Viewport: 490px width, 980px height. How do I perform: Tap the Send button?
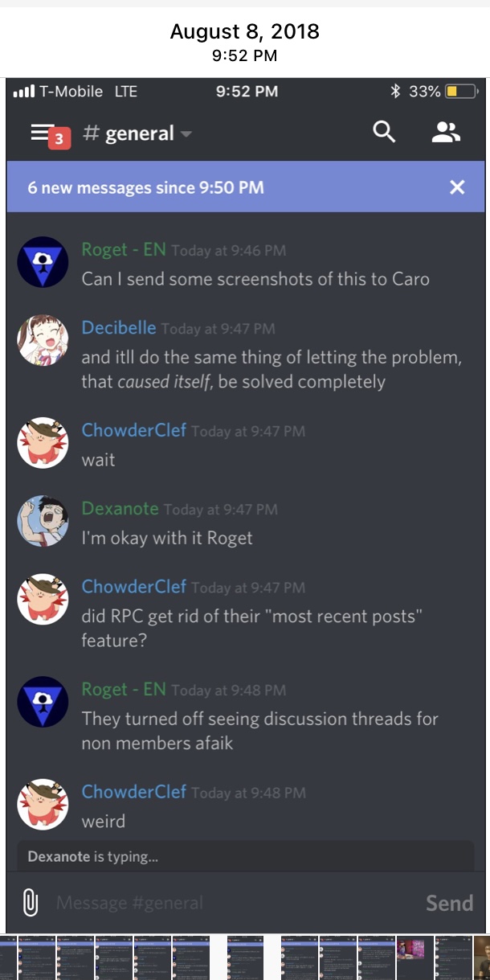(449, 903)
